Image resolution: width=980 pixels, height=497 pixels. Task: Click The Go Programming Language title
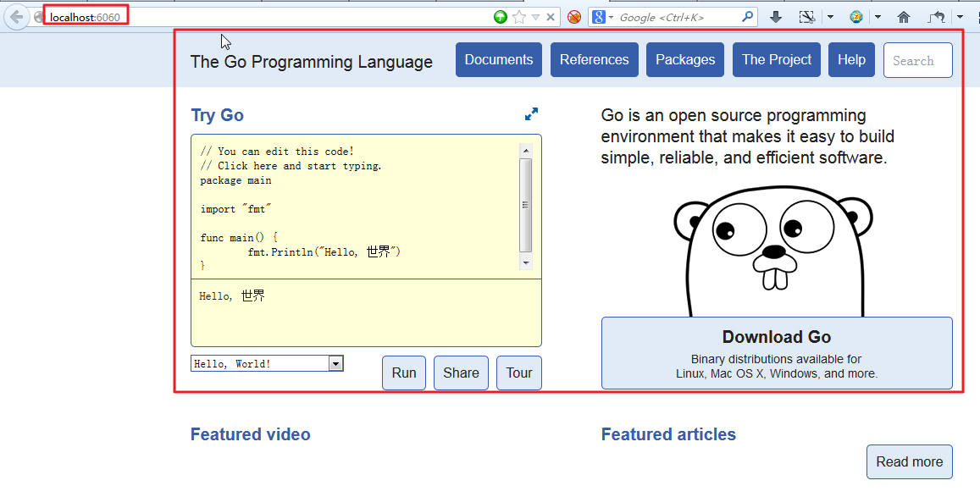[311, 62]
